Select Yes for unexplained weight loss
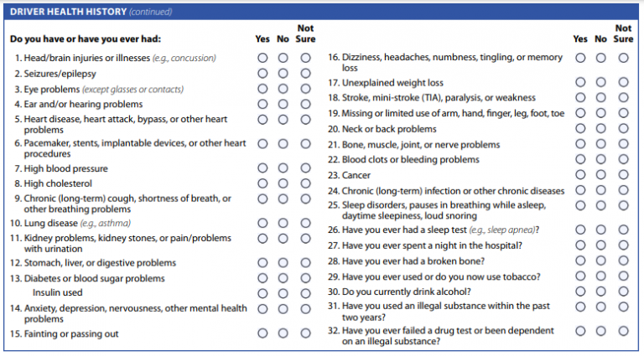The height and width of the screenshot is (356, 644). 580,83
